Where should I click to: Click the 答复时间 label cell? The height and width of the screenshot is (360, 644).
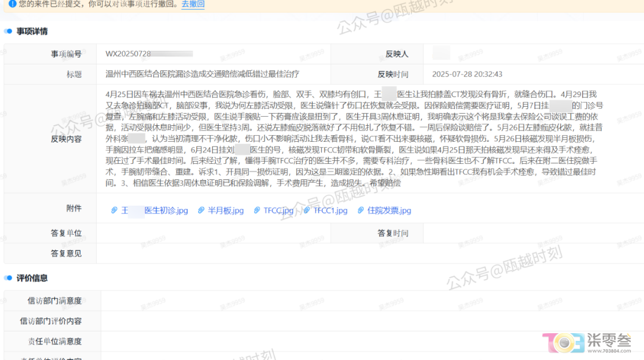click(377, 233)
